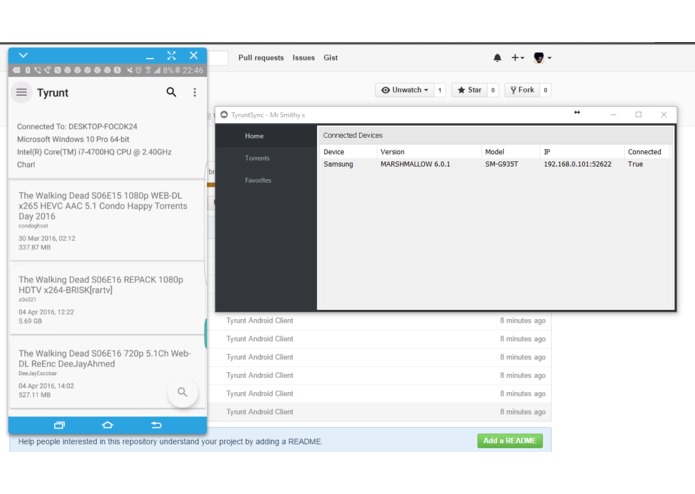The image size is (695, 494).
Task: Select Torrents in TyruntSync sidebar
Action: point(266,158)
